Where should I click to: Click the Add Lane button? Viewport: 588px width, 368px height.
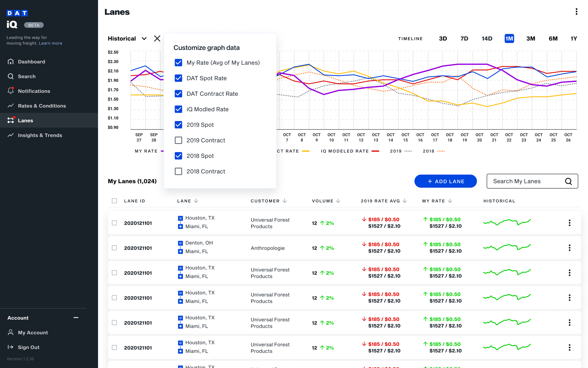tap(445, 181)
